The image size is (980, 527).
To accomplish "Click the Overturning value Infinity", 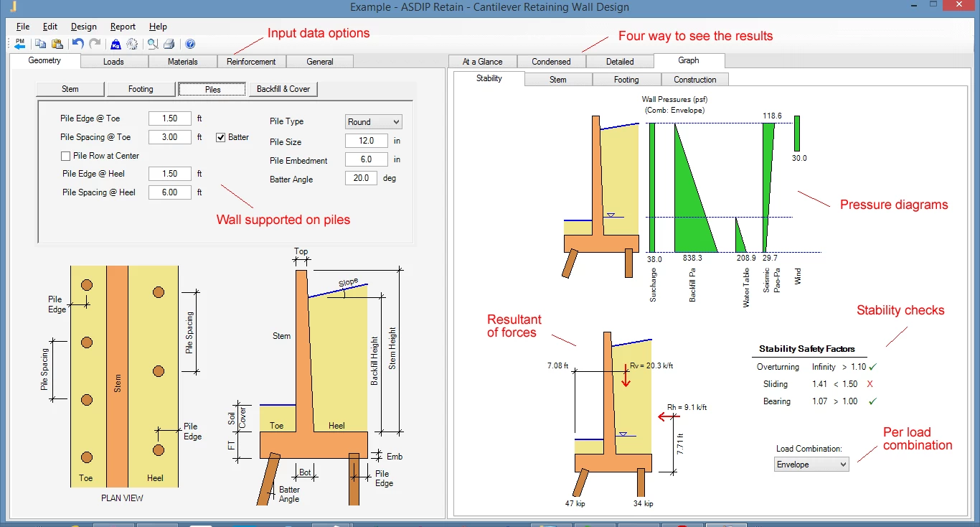I will tap(824, 367).
